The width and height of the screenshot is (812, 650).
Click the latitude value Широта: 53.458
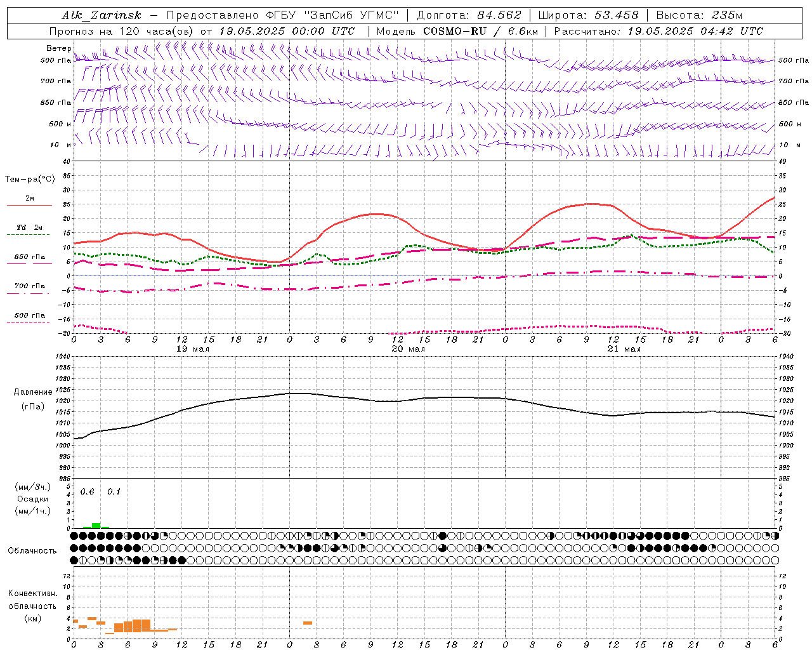pos(588,15)
